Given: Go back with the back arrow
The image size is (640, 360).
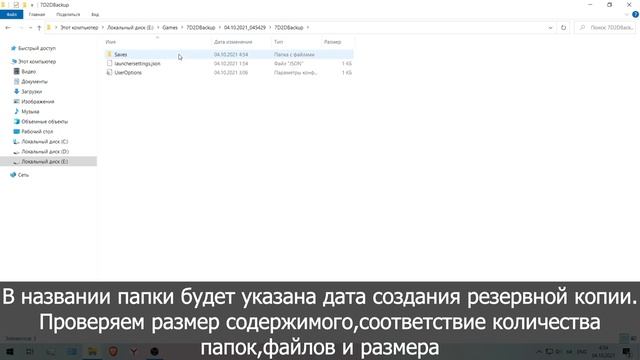Looking at the screenshot, I should pyautogui.click(x=8, y=28).
